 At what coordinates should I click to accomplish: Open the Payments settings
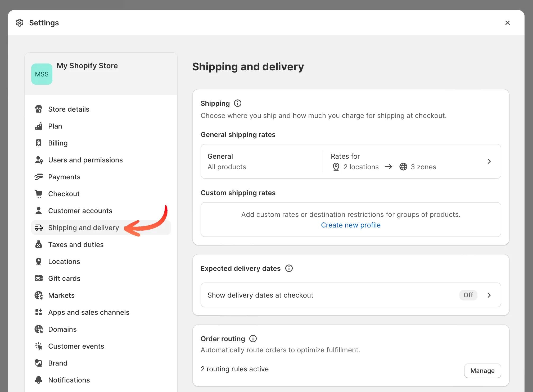(101, 177)
